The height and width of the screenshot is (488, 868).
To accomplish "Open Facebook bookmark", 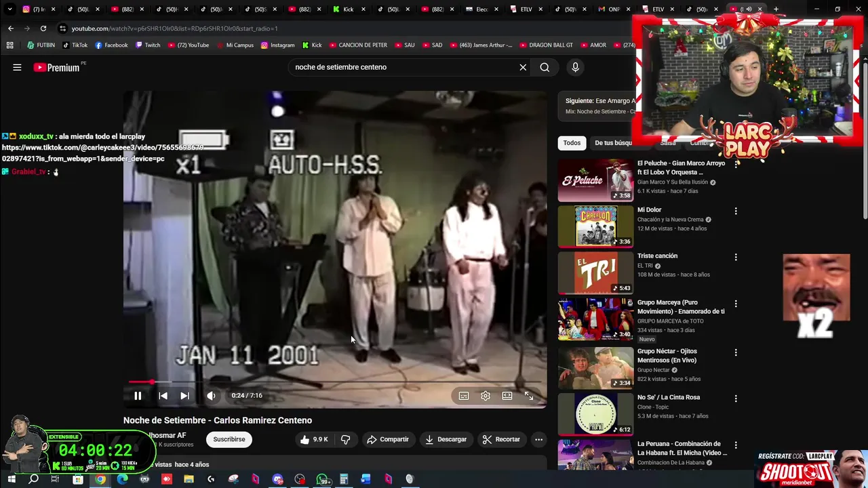I will coord(111,45).
